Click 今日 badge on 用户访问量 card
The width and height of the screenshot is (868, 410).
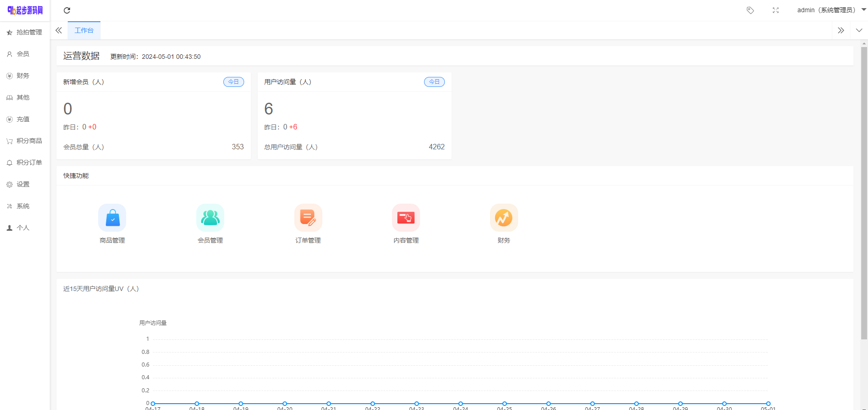click(434, 82)
